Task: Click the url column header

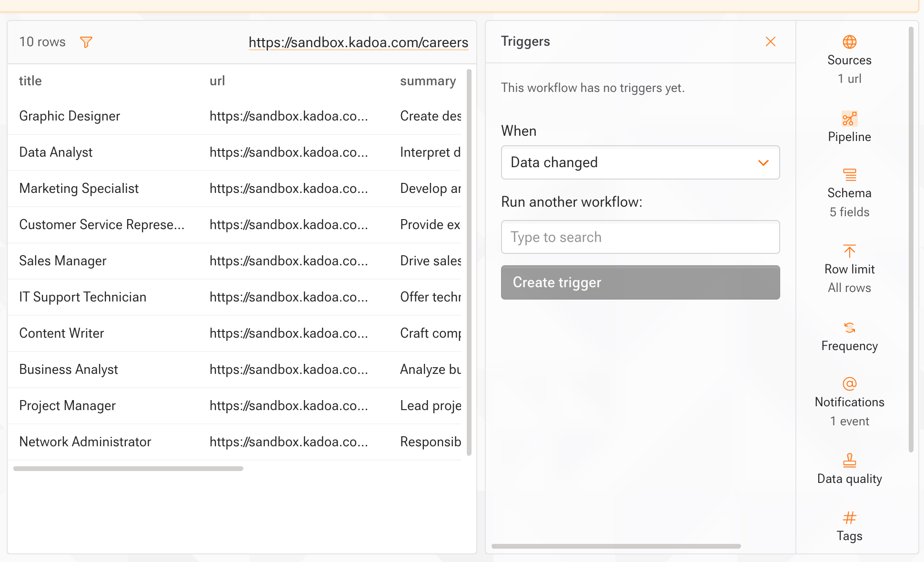Action: click(x=217, y=81)
